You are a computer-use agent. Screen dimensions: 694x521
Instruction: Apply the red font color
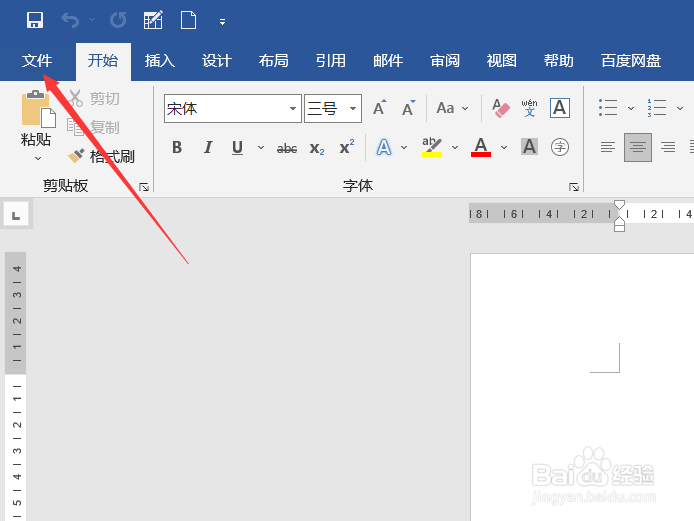coord(481,147)
